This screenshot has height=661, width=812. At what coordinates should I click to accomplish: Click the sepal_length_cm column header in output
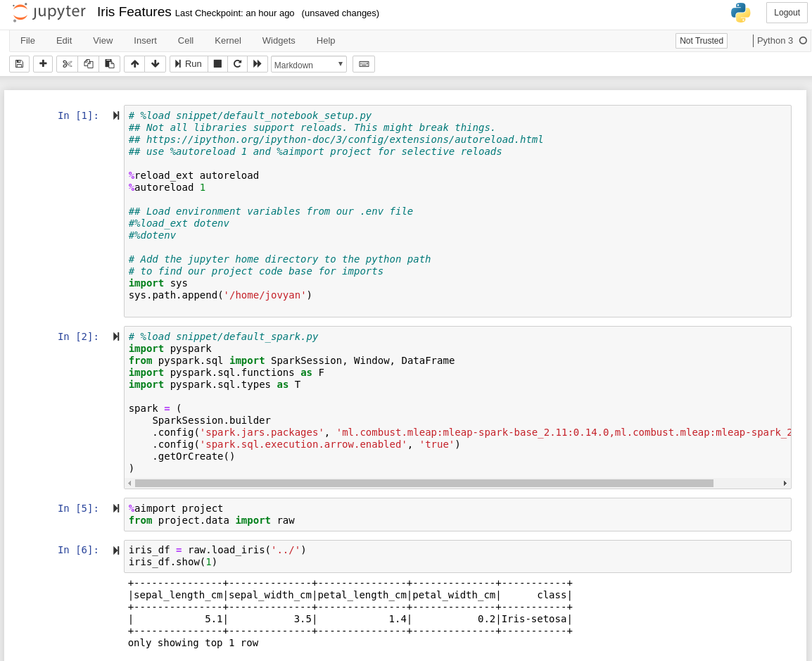click(x=178, y=595)
